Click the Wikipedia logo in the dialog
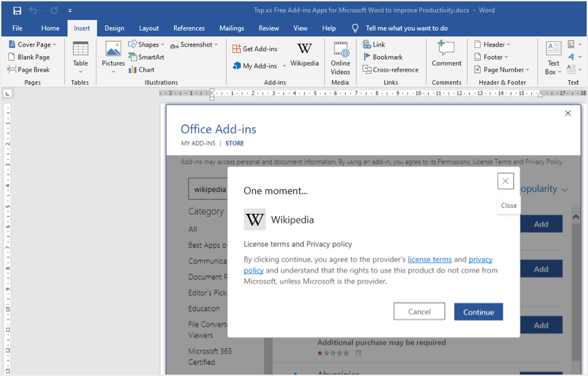588x376 pixels. pos(255,219)
